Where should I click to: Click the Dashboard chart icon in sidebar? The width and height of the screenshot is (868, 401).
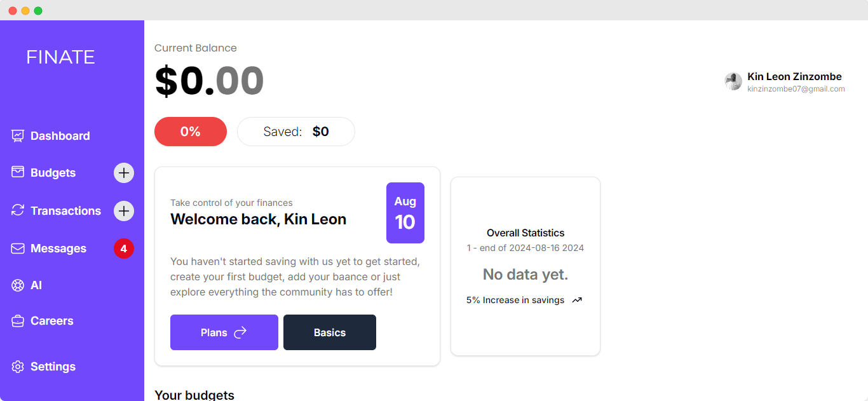18,136
